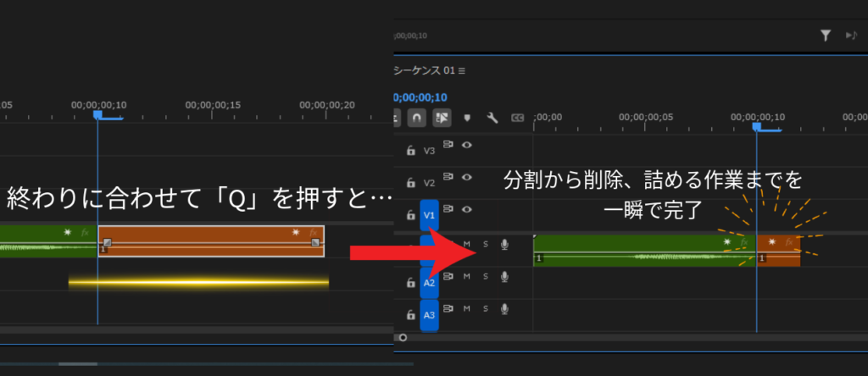The width and height of the screenshot is (868, 376).
Task: Click the filter funnel icon
Action: pyautogui.click(x=825, y=35)
